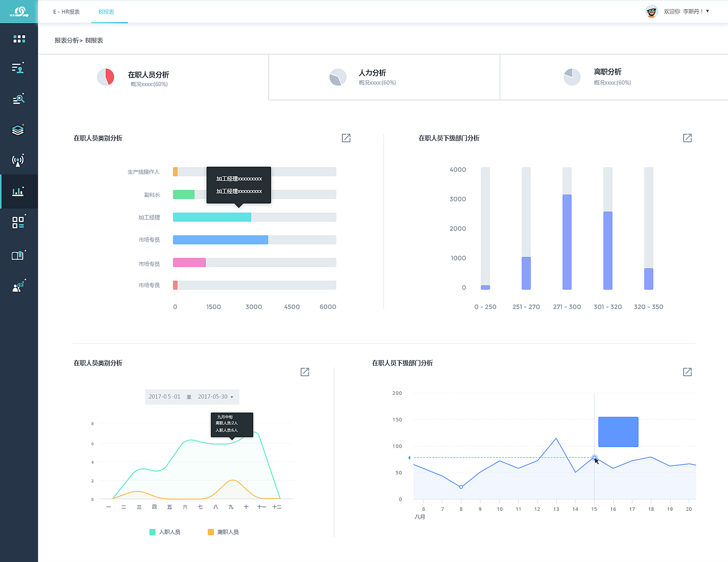728x562 pixels.
Task: Click the red pie icon for 在职人员分析
Action: [x=106, y=77]
